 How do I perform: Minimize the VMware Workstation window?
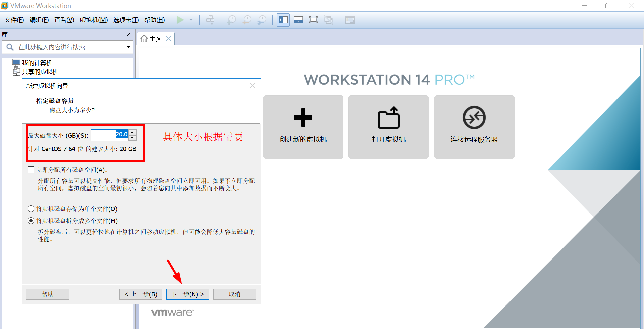pos(585,6)
